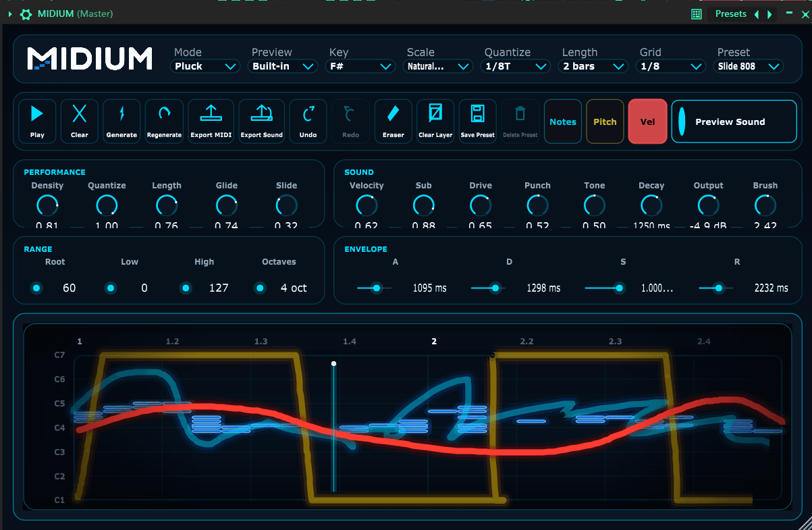Click the Drive knob
The image size is (812, 530).
tap(481, 205)
